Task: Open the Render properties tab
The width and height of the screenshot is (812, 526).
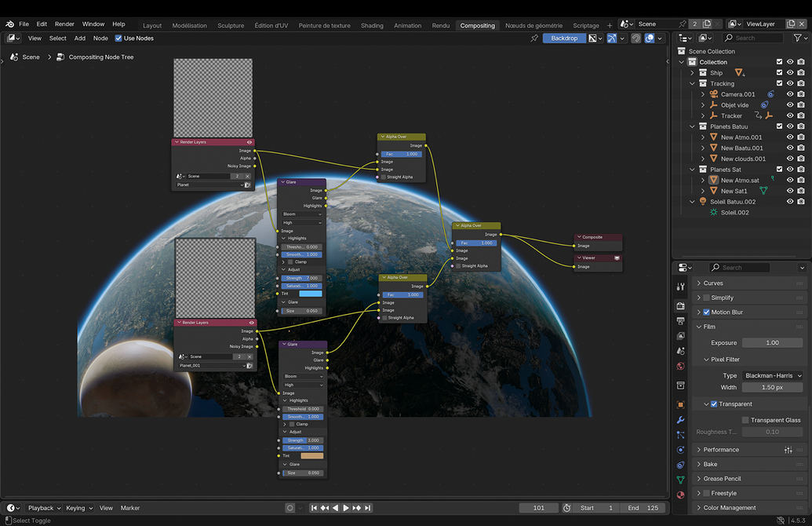Action: coord(680,305)
